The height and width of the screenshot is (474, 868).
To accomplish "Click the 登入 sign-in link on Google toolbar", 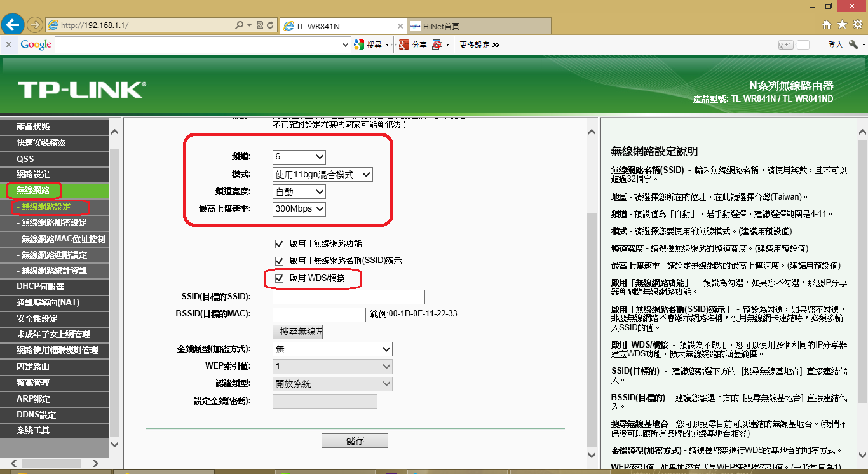I will pos(835,45).
